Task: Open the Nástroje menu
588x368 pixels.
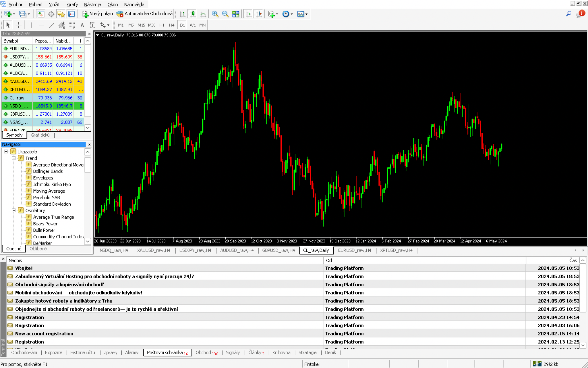Action: click(x=92, y=4)
